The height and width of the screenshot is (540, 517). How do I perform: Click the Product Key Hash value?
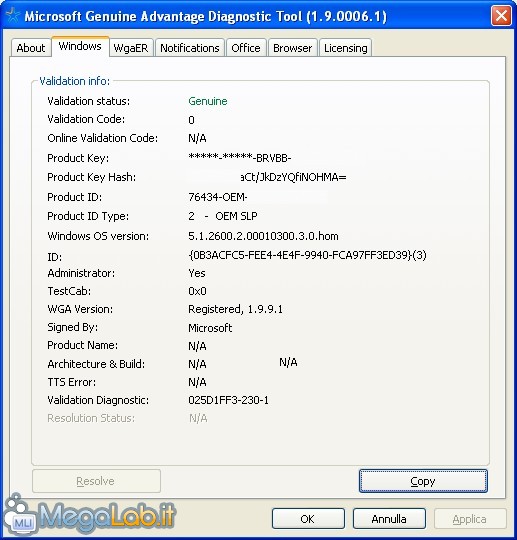point(293,177)
